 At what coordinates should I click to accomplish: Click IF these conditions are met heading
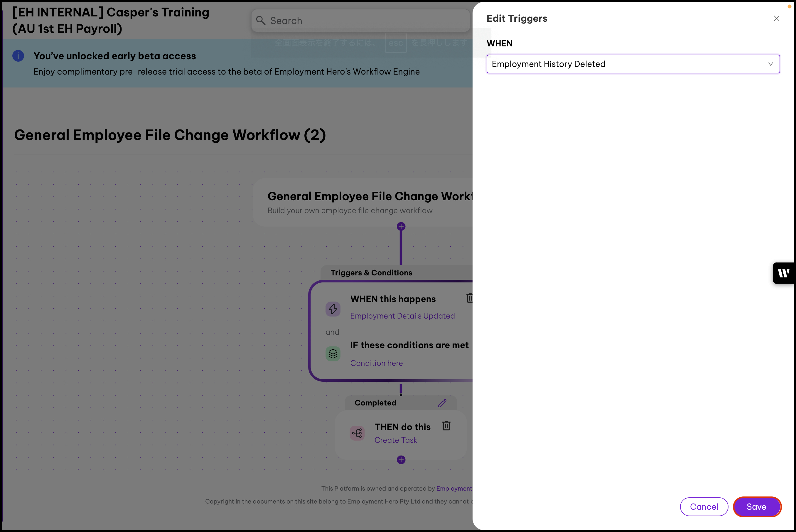pyautogui.click(x=409, y=345)
